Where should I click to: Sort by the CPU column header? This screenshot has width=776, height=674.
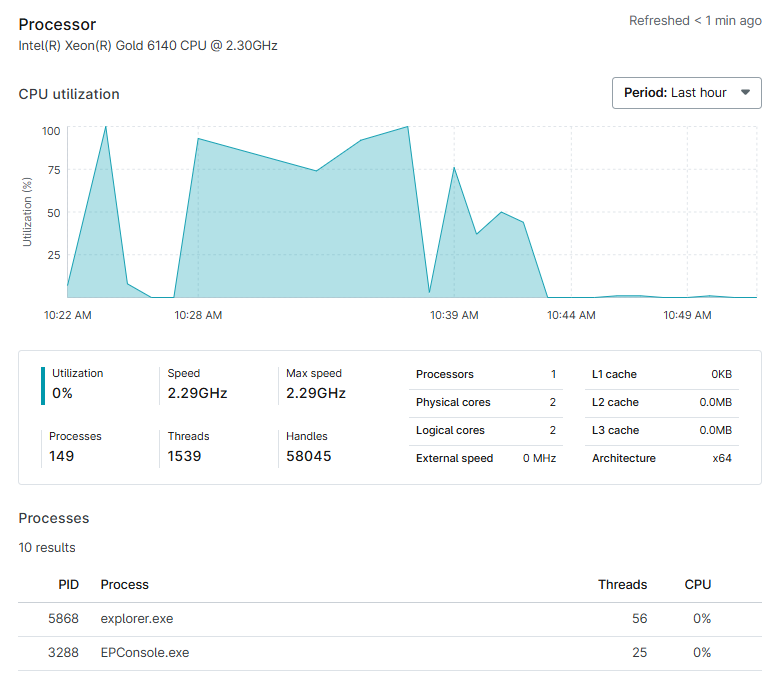[697, 584]
